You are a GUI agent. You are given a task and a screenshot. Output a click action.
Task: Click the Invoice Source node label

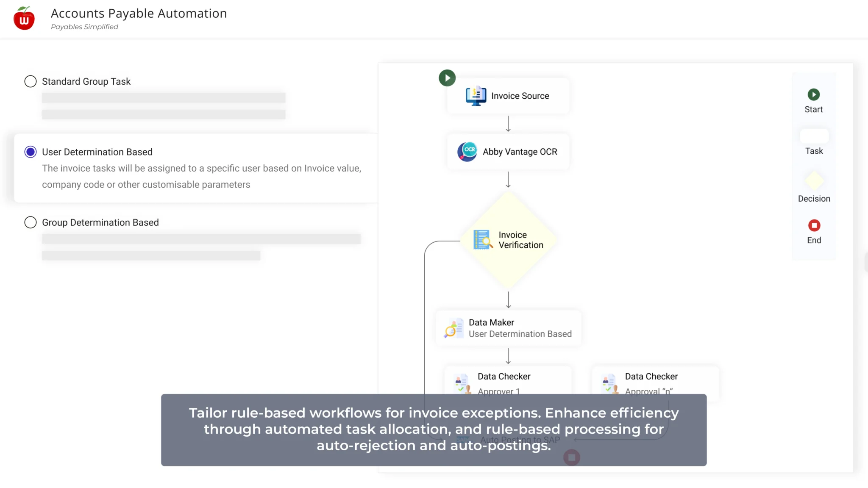click(x=520, y=96)
